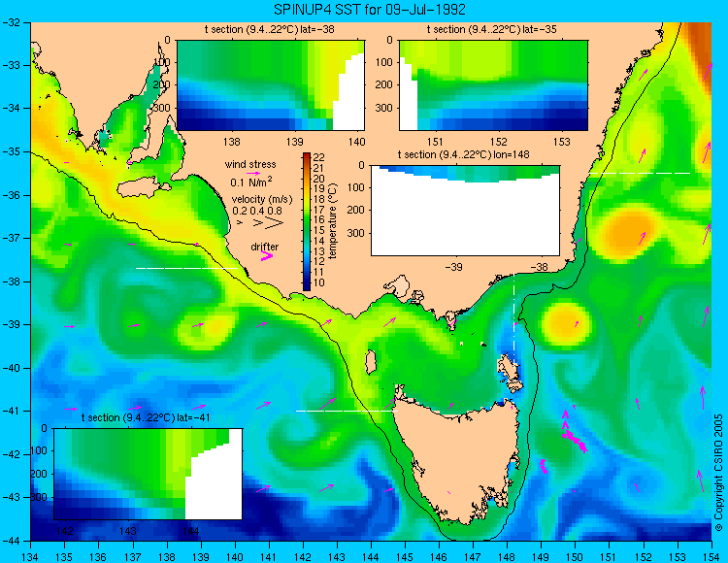
Task: Click the "drifter" legend label
Action: coord(265,247)
